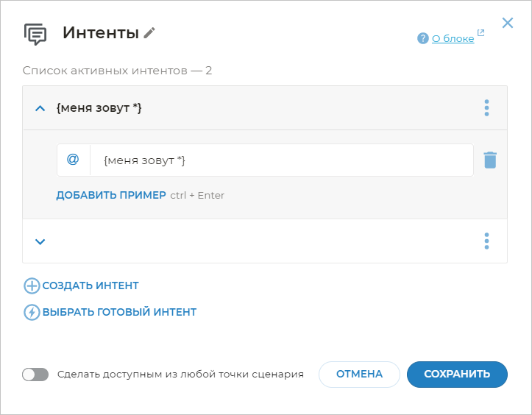Click the ОТМЕНА button
Viewport: 532px width, 415px height.
click(x=359, y=374)
